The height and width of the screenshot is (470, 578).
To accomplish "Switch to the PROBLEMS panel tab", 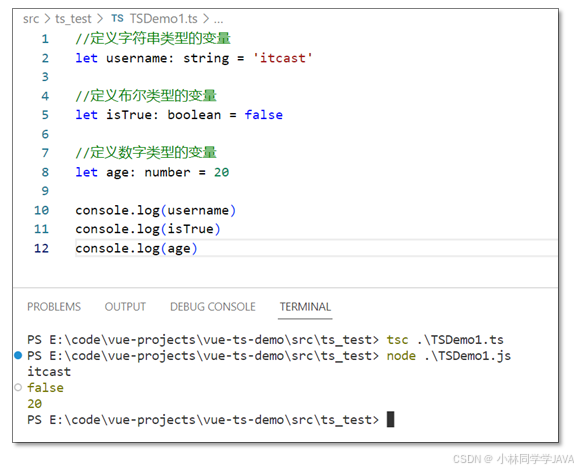I will tap(54, 307).
